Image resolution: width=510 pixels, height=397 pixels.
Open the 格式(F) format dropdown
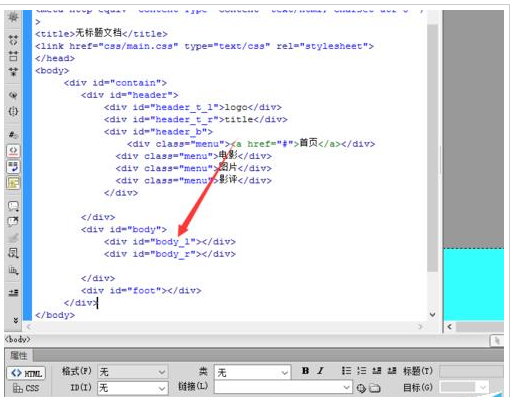[x=132, y=372]
